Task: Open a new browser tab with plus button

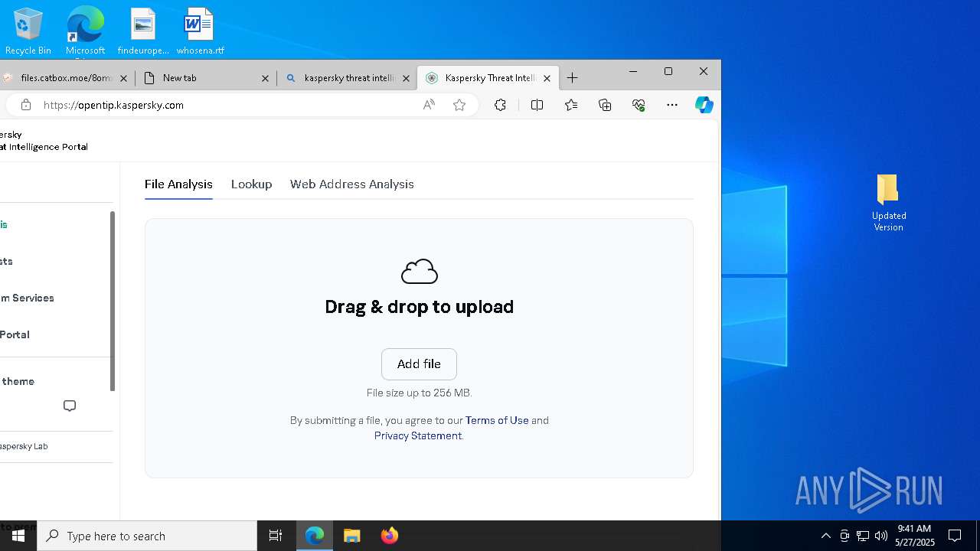Action: tap(572, 78)
